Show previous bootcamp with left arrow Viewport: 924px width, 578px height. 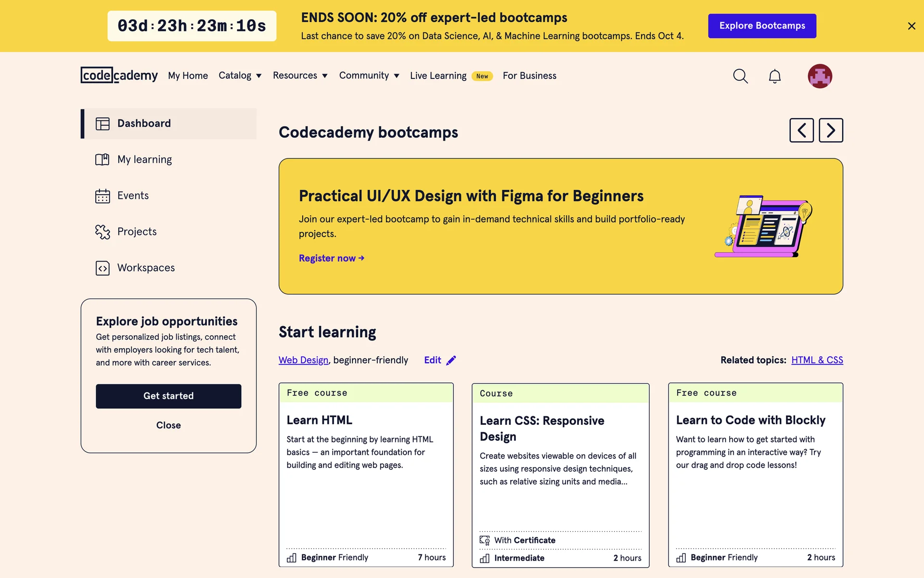pos(801,130)
